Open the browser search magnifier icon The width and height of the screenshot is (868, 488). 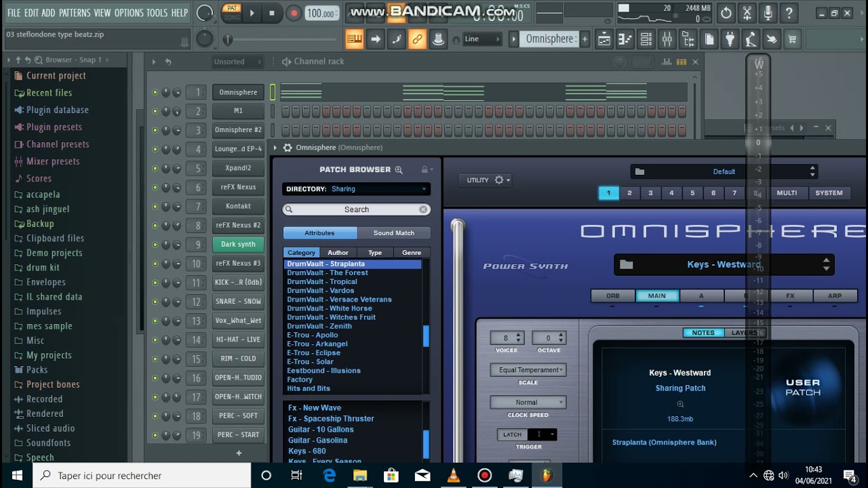point(38,60)
